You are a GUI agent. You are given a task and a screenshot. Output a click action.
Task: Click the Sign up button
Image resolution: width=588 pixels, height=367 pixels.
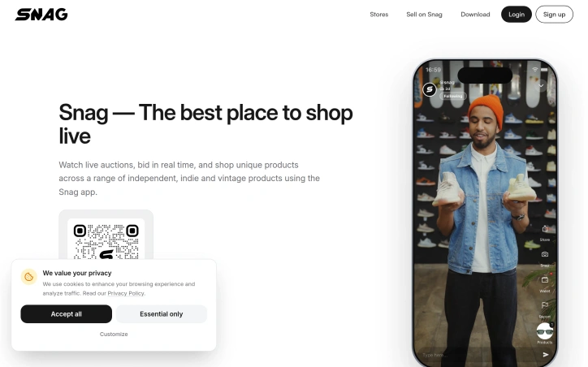[554, 15]
